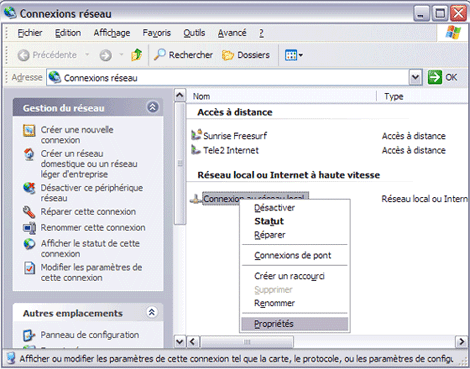Click the Réparer cette connexion wrench icon
The width and height of the screenshot is (470, 369).
[x=29, y=212]
